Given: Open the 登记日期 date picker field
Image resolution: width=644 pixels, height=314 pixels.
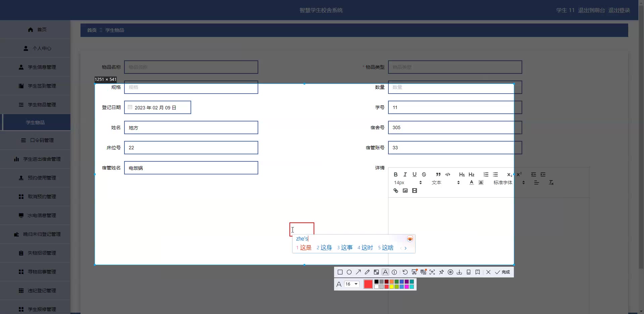Looking at the screenshot, I should [x=158, y=107].
